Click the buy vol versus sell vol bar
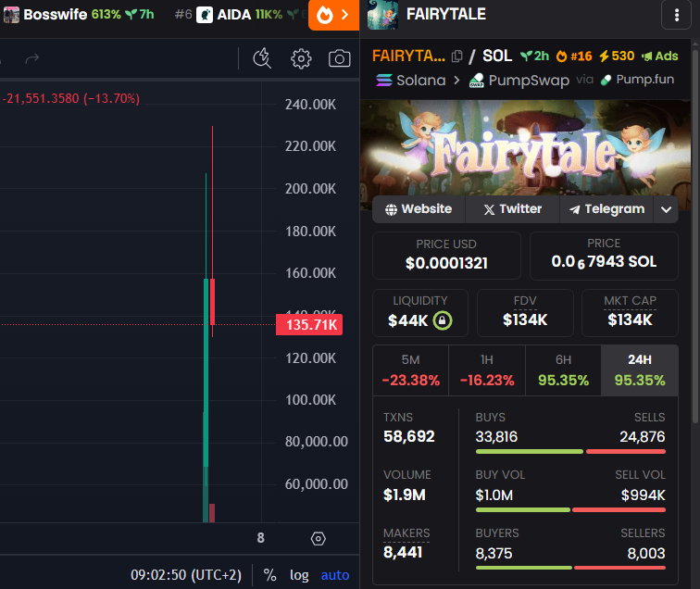Screen dimensions: 700x589 (570, 510)
